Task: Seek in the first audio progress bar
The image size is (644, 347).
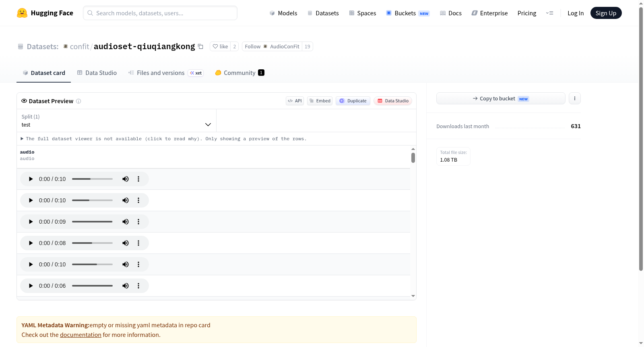Action: tap(92, 179)
